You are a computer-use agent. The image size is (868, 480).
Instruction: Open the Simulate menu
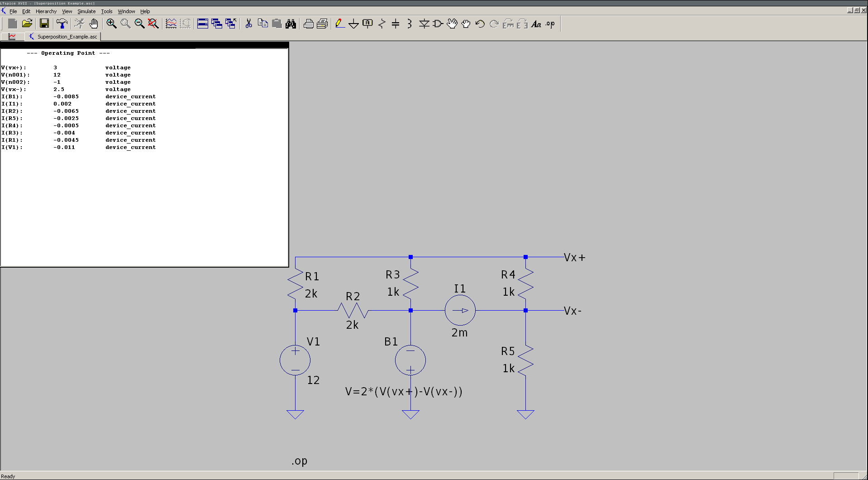tap(86, 11)
